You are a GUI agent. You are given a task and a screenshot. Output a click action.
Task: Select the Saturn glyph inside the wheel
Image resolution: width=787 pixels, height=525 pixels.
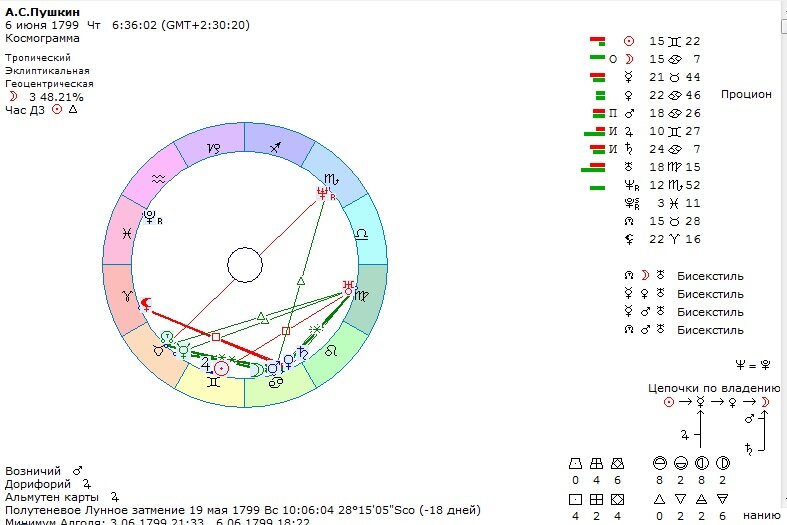(302, 353)
